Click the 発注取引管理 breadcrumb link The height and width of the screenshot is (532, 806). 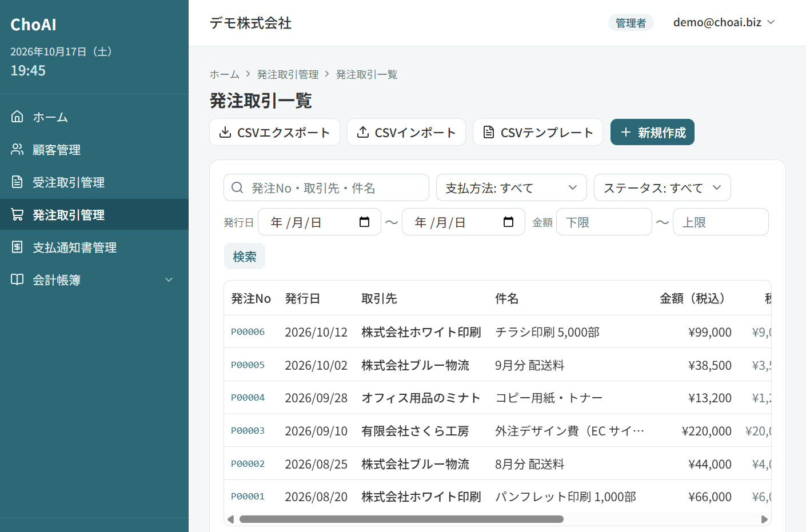pyautogui.click(x=288, y=74)
